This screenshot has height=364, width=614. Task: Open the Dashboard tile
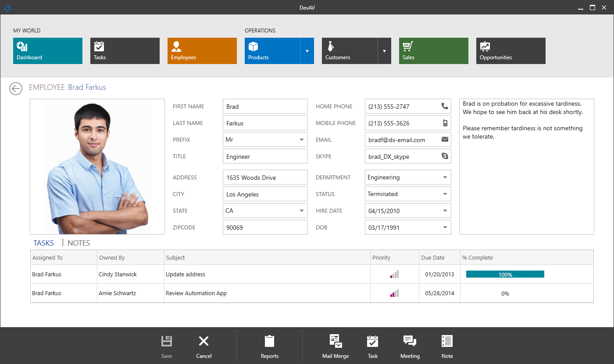(x=47, y=51)
